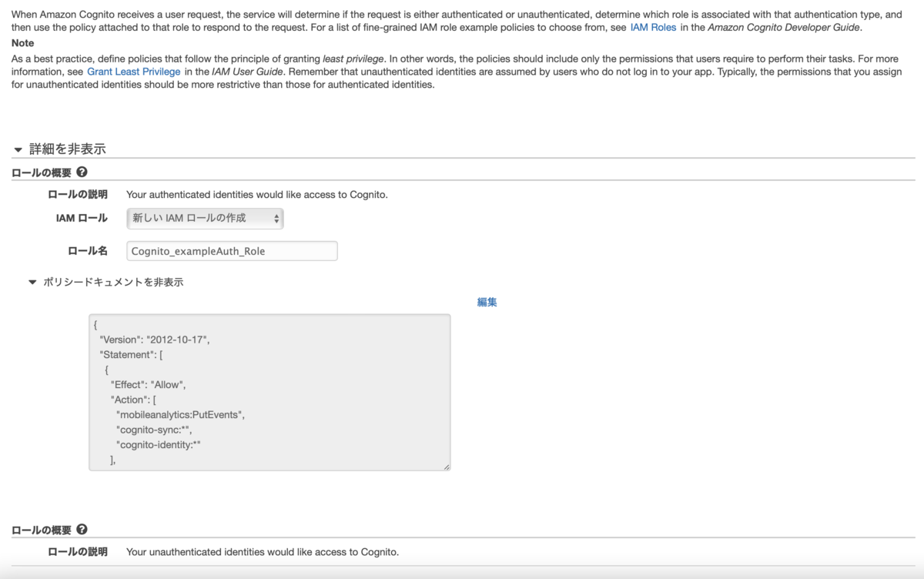Screen dimensions: 924x579
Task: Click the unauthenticated identities role description text
Action: [263, 552]
